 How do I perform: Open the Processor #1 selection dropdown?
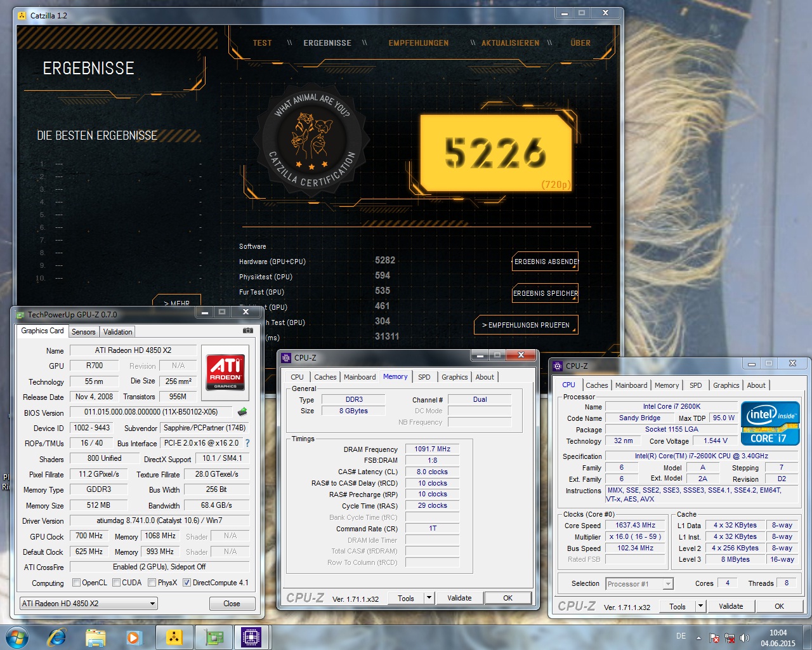pos(639,584)
